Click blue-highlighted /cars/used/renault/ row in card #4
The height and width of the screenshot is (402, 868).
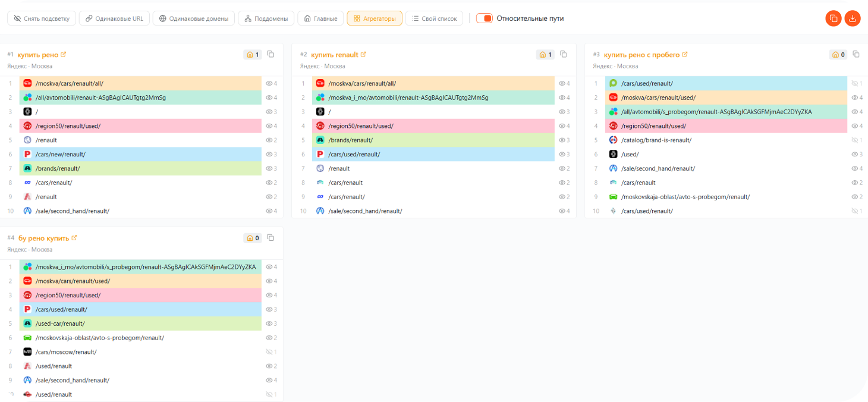140,309
